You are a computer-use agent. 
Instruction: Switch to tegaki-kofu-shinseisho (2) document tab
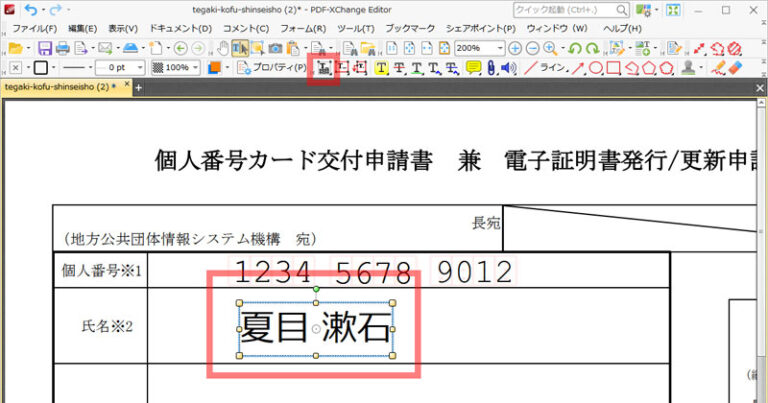(60, 88)
